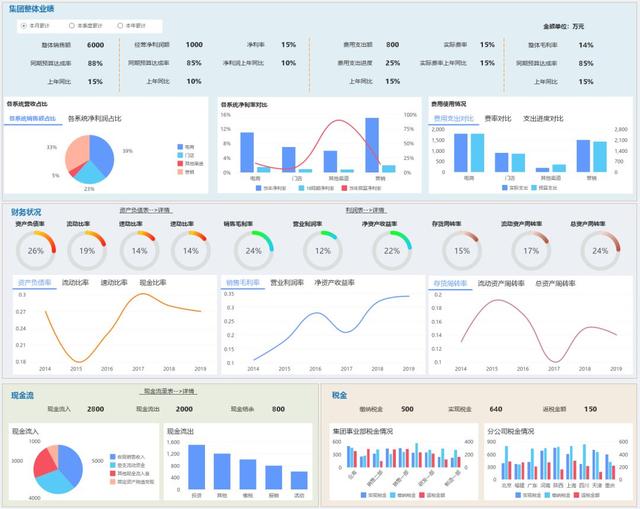Screen dimensions: 640x509
Task: Switch to the 各系统净利润占比 tab
Action: click(x=94, y=119)
